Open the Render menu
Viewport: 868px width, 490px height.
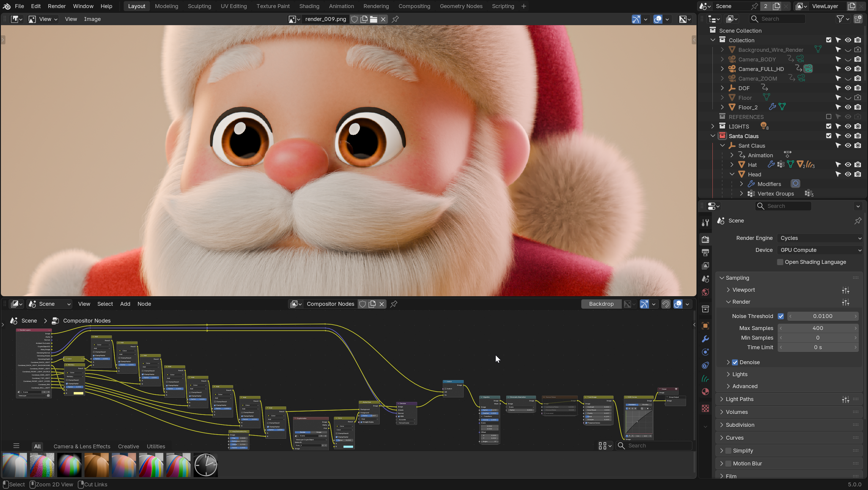pyautogui.click(x=57, y=6)
